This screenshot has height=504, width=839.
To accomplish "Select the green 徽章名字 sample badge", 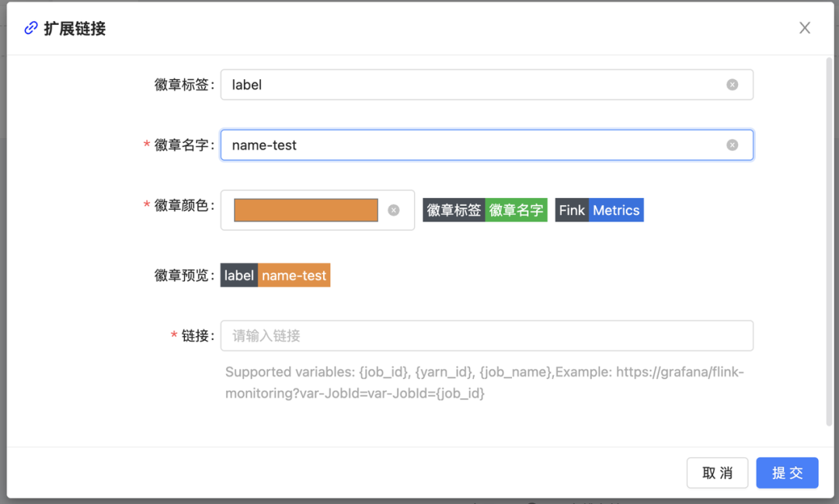I will point(516,210).
